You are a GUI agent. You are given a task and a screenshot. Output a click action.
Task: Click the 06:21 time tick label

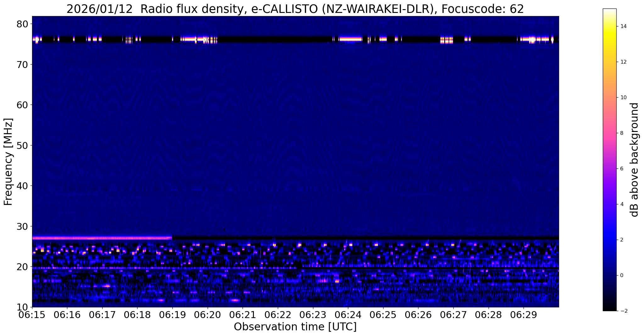point(243,315)
